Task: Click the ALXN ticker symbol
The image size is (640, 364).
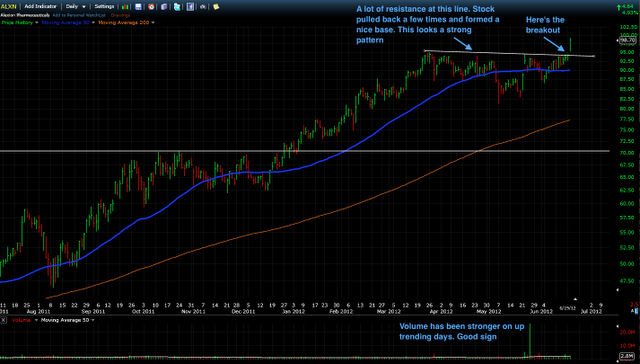Action: click(x=8, y=7)
